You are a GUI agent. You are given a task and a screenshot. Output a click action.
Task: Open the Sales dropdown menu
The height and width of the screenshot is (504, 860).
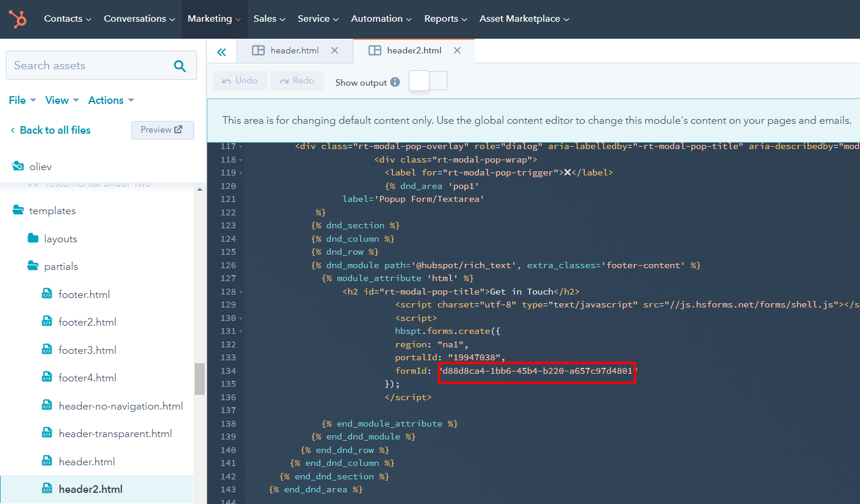tap(269, 19)
